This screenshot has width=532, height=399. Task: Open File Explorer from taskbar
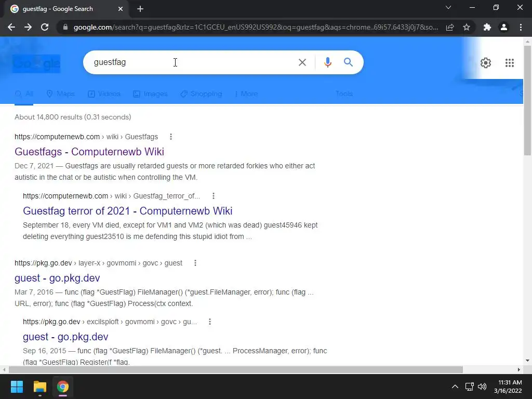[x=39, y=387]
